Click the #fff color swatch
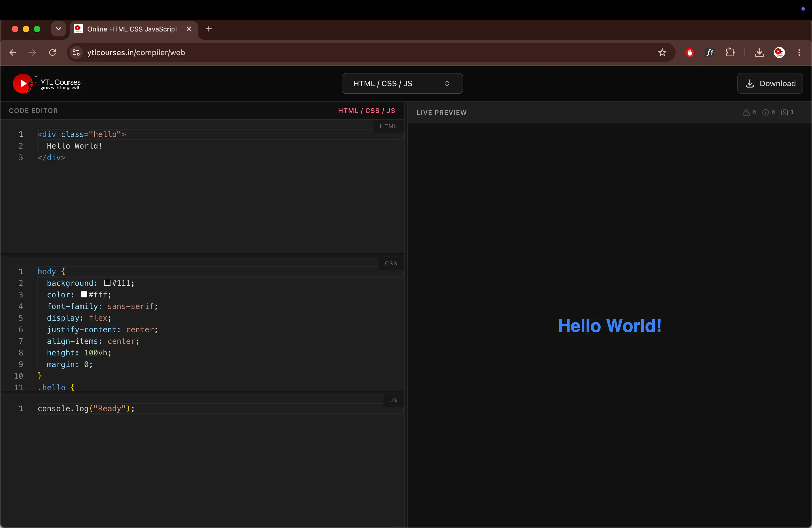 pyautogui.click(x=84, y=294)
